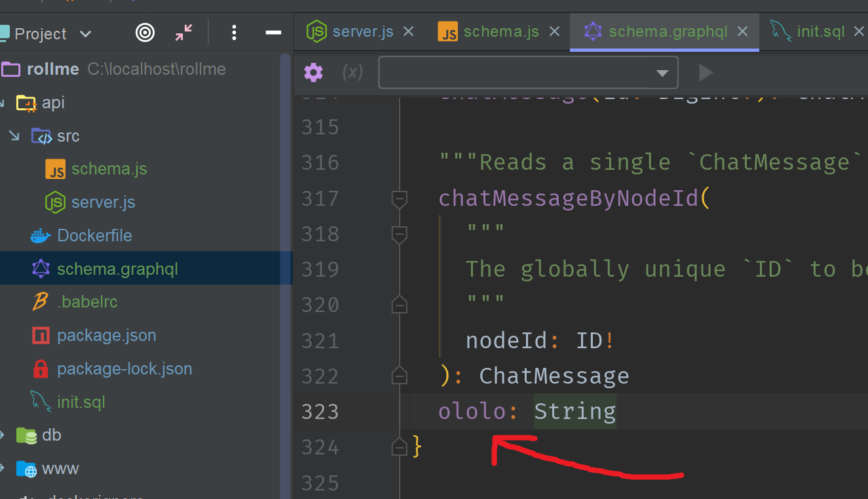Open Project panel options (three dots)
The width and height of the screenshot is (868, 499).
pos(234,32)
